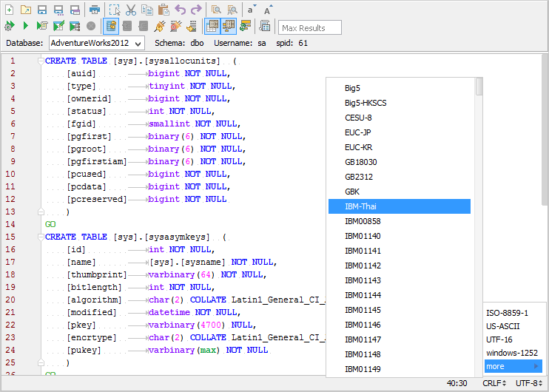The width and height of the screenshot is (549, 392).
Task: Toggle the auto-commit database button
Action: tap(111, 26)
